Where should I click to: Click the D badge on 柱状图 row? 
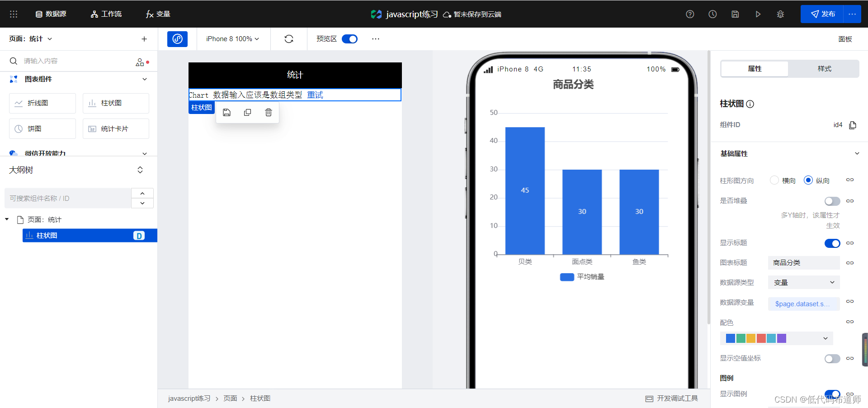(x=139, y=236)
